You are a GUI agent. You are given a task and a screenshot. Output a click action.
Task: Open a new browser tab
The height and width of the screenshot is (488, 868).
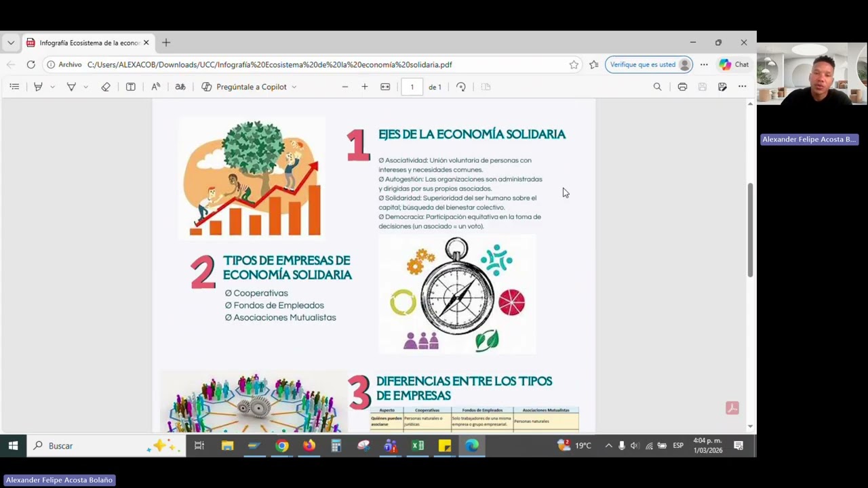tap(166, 43)
